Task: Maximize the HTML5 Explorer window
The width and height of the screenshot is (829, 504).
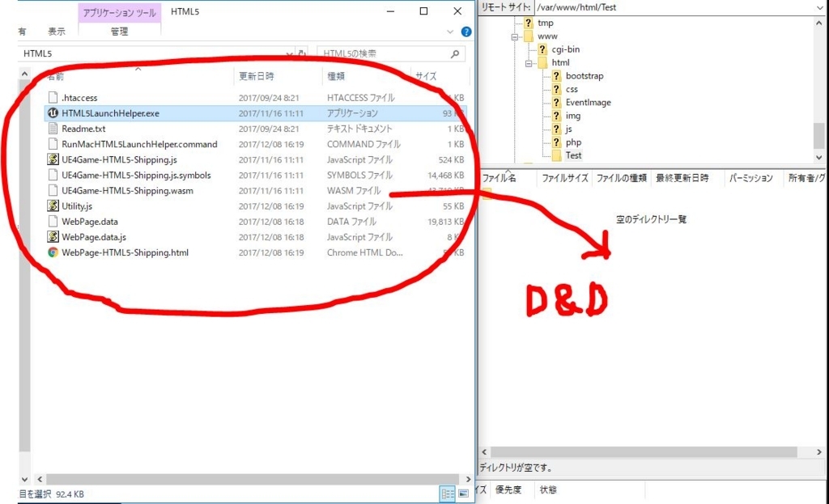Action: click(423, 11)
